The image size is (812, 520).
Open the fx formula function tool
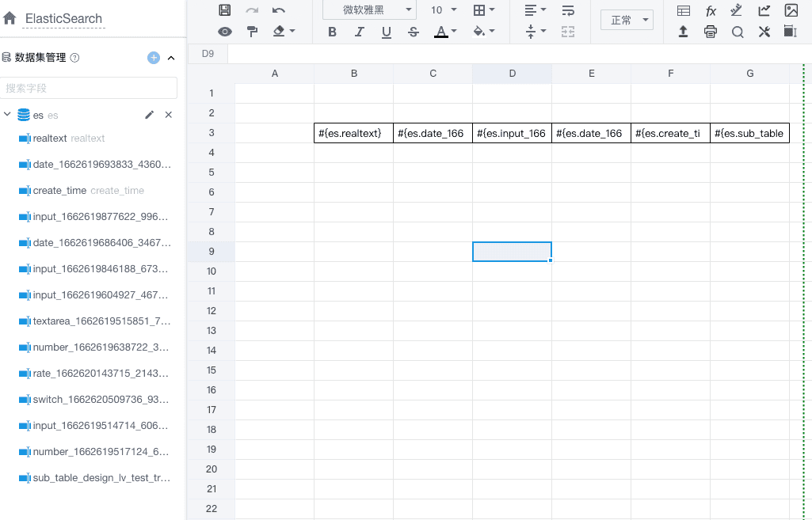pyautogui.click(x=711, y=10)
